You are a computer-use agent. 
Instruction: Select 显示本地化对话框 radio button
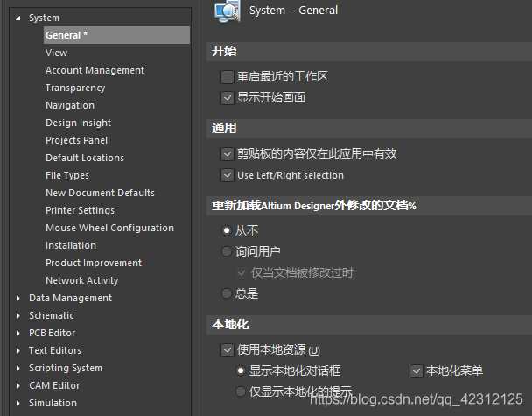click(241, 370)
